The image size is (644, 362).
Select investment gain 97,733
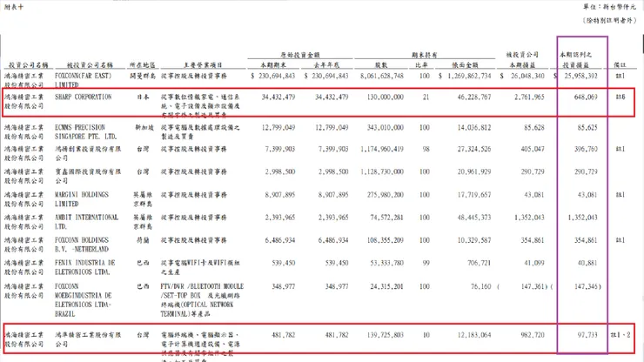[587, 335]
